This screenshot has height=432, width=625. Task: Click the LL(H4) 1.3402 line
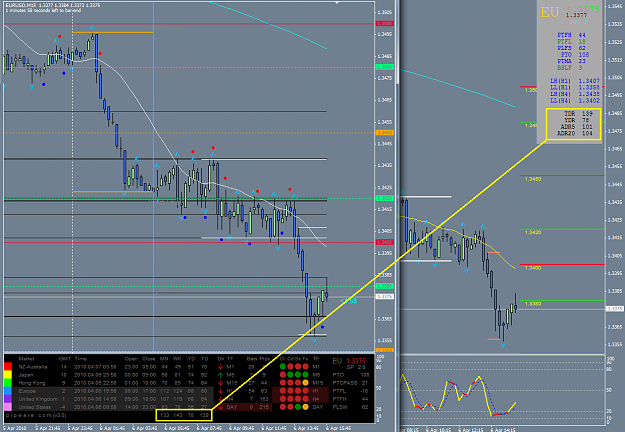tap(575, 100)
